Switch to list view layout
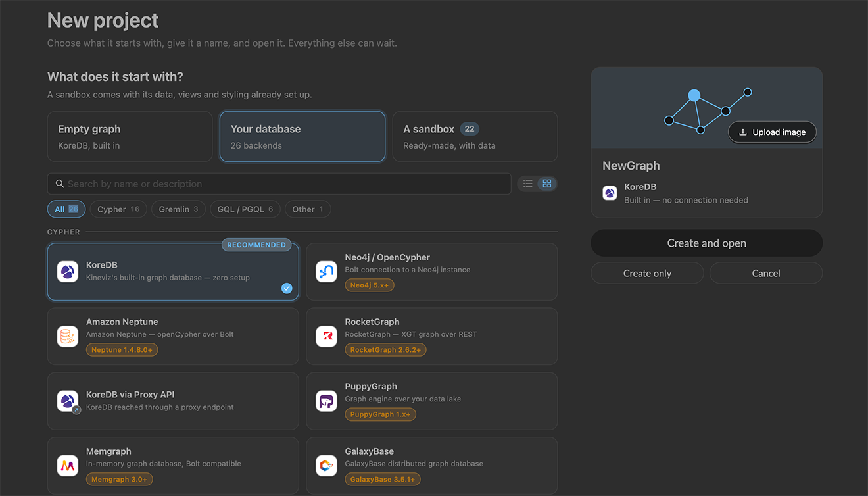This screenshot has width=868, height=496. pyautogui.click(x=528, y=184)
